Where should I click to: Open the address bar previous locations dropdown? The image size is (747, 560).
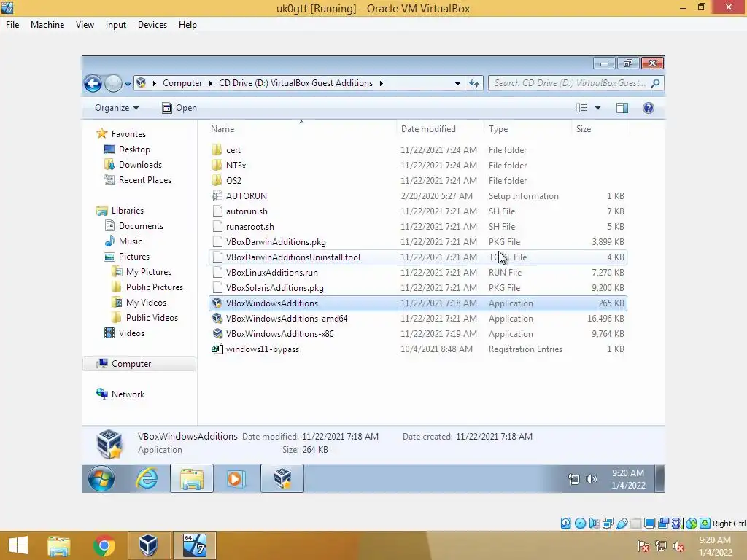pos(457,83)
